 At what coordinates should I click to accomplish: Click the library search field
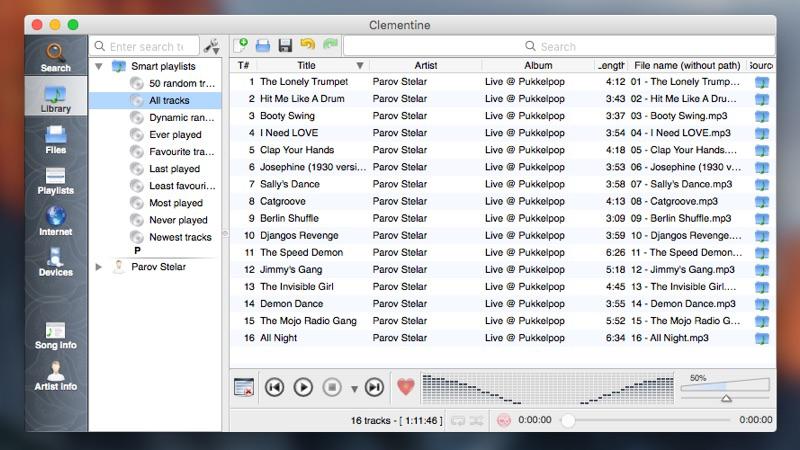point(144,46)
